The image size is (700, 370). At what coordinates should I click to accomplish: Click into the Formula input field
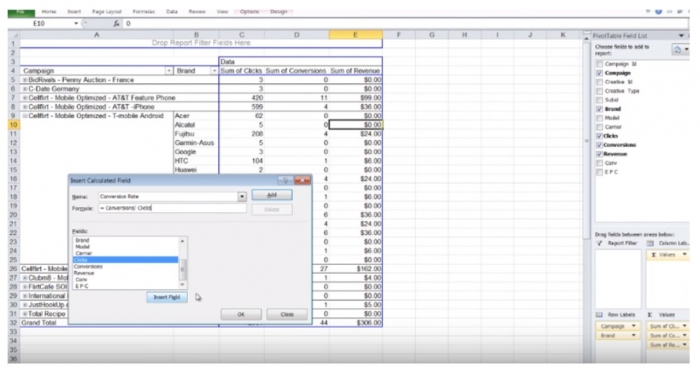click(172, 208)
